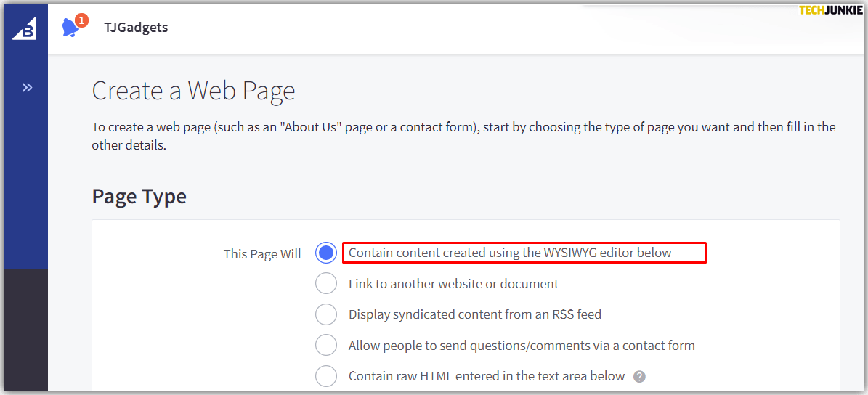Select the raw HTML radio button

[326, 376]
